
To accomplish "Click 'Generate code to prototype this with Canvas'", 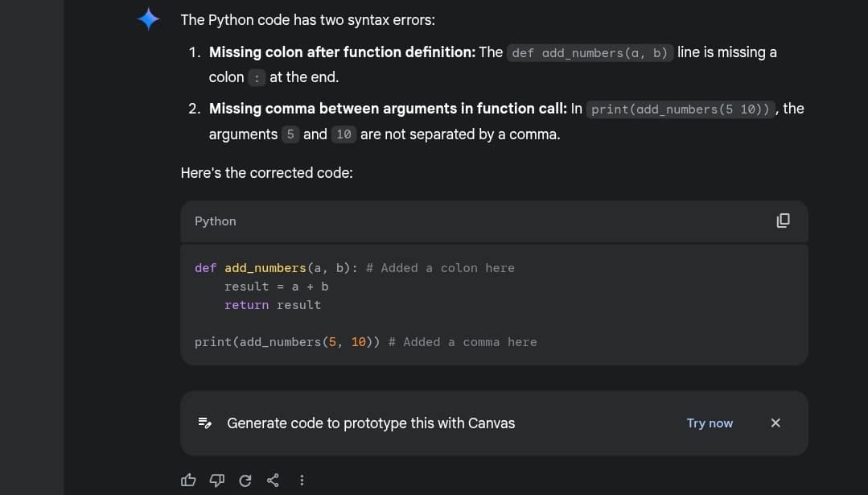I will 371,423.
